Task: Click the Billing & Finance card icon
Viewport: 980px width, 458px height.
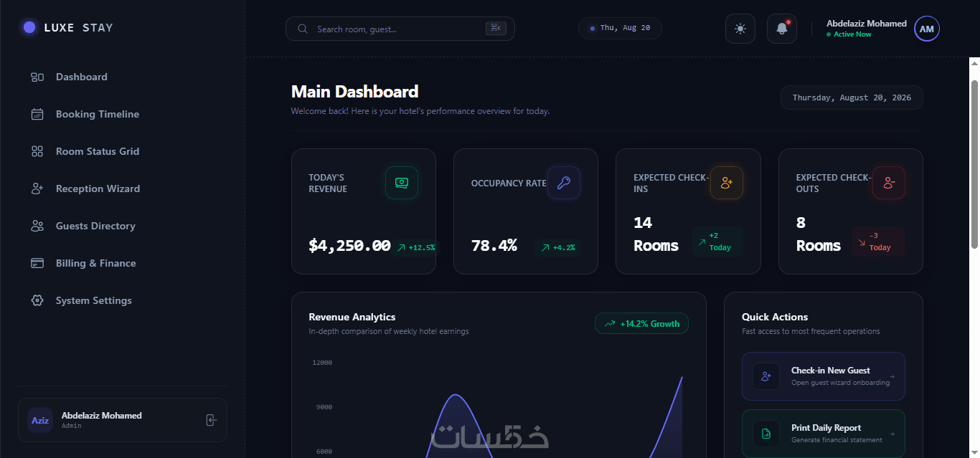Action: (x=37, y=263)
